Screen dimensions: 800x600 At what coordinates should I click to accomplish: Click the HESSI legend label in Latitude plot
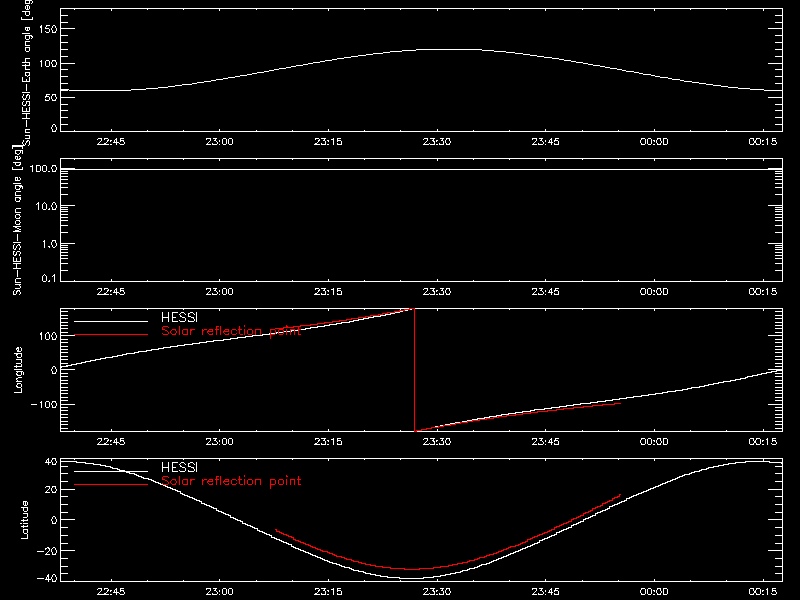click(x=179, y=468)
